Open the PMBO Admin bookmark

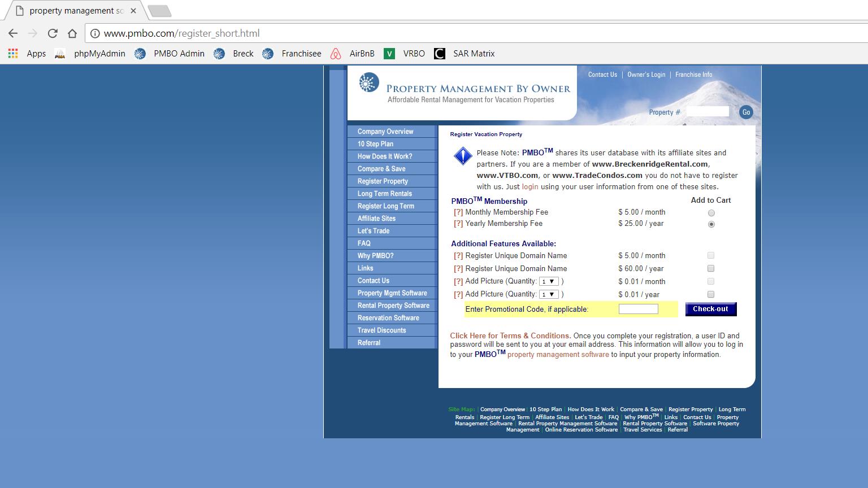point(170,54)
